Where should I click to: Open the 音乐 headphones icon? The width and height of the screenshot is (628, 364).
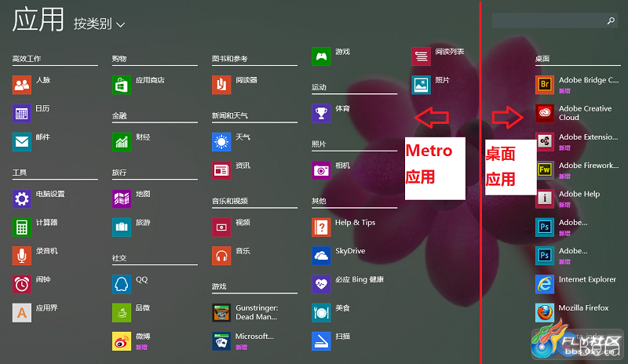click(221, 256)
